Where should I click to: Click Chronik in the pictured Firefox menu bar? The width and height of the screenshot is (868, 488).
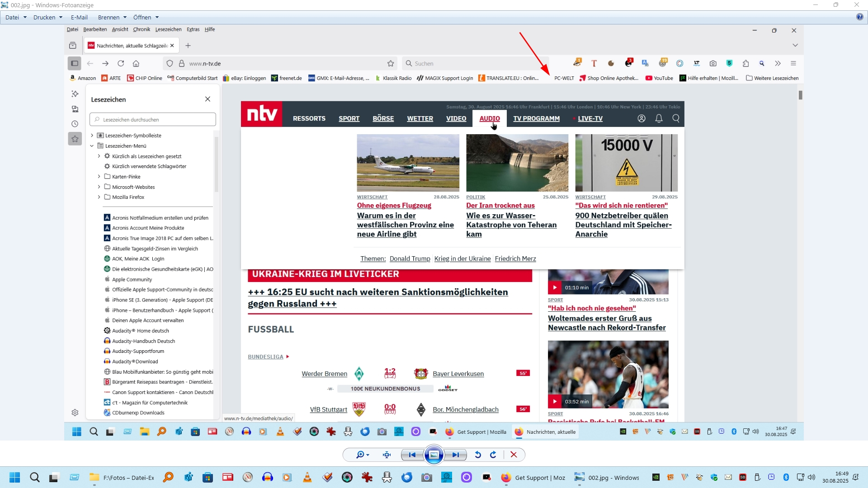(x=142, y=29)
